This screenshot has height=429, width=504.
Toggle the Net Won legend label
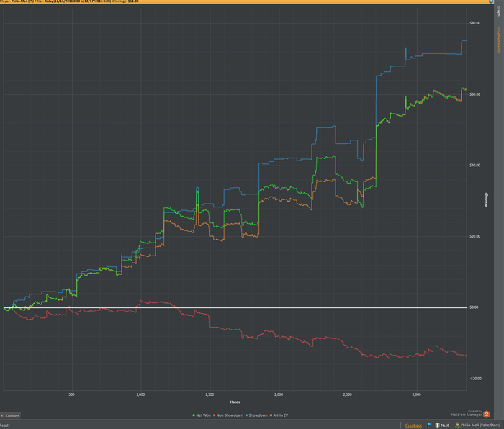tap(203, 415)
